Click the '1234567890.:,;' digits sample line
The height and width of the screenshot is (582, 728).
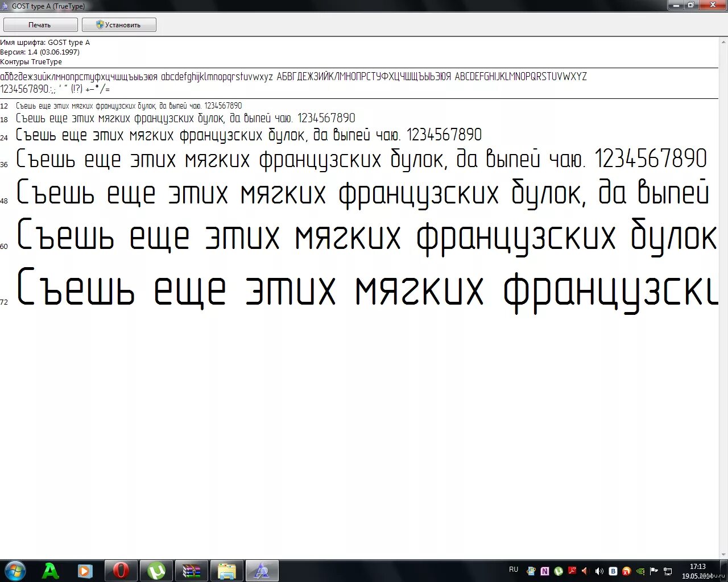coord(55,89)
